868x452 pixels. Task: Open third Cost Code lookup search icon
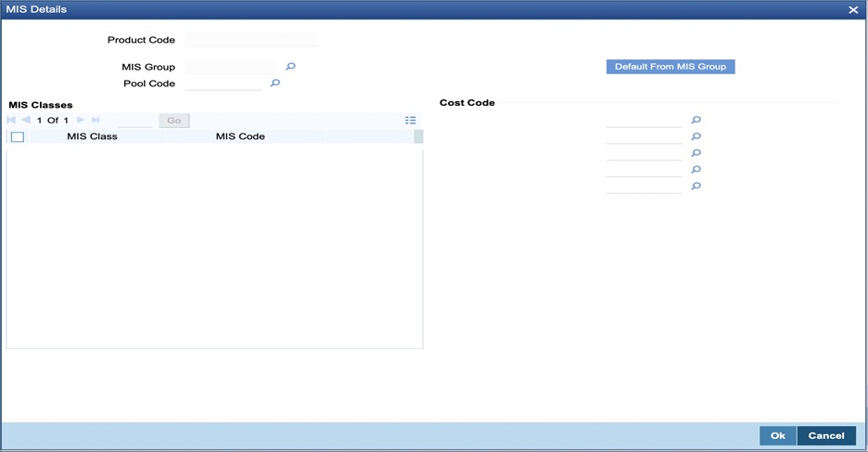click(696, 153)
